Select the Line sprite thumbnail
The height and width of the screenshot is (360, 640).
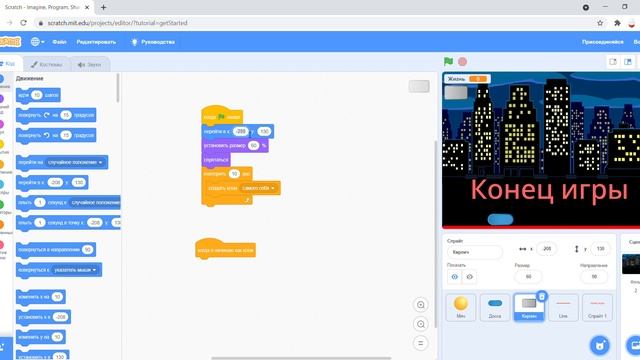563,307
